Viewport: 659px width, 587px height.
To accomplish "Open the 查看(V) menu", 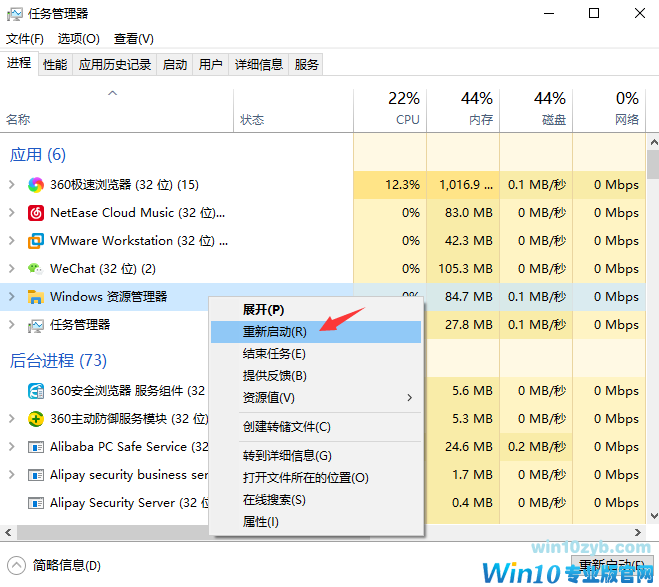I will click(134, 39).
